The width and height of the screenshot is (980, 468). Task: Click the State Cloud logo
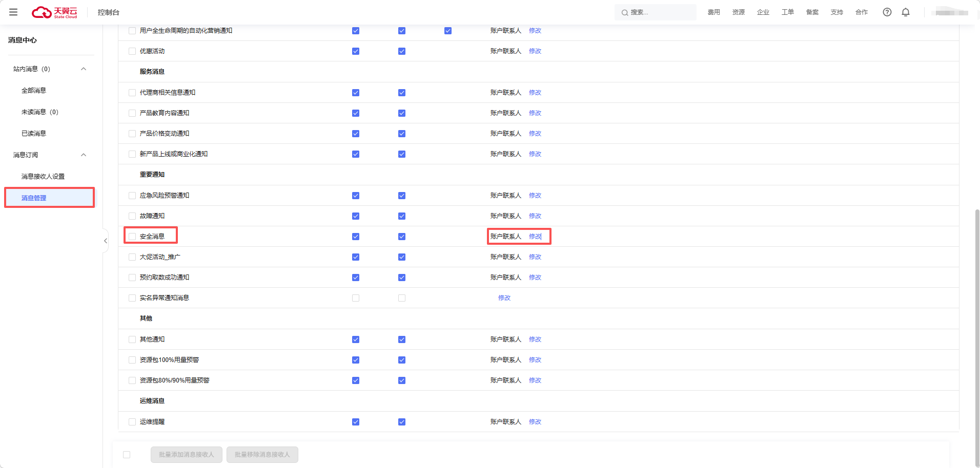[54, 12]
